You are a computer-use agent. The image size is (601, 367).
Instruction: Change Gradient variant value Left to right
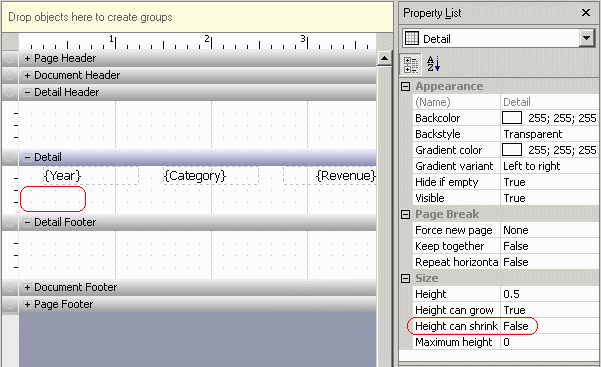[549, 166]
